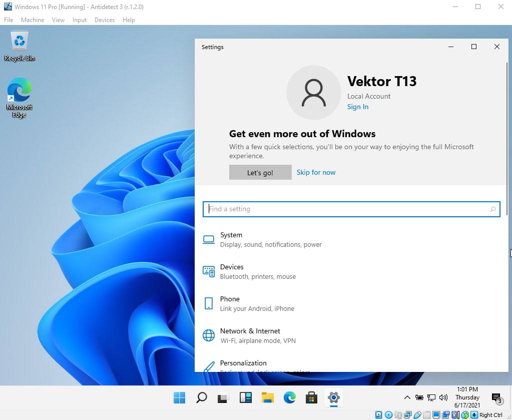Click the virtualization V chip status icon
Viewport: 512px width, 420px height.
(x=455, y=415)
